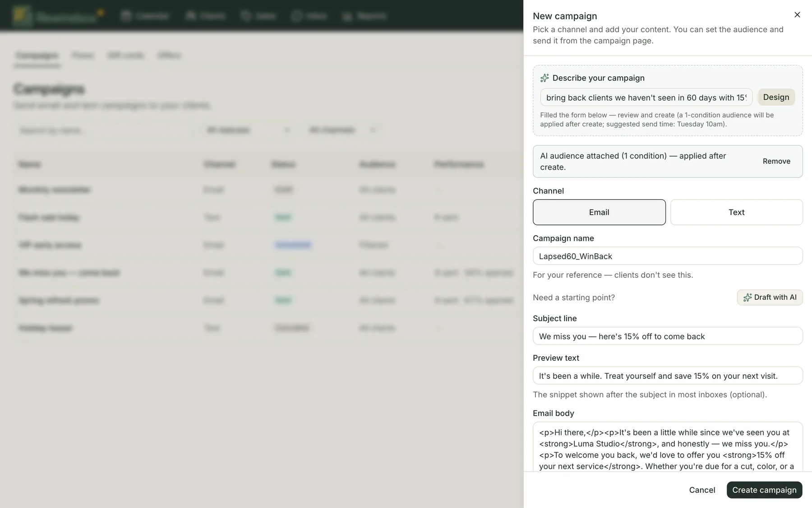The image size is (812, 508).
Task: Click the "AI audience attached (1 condition)" message
Action: pos(633,161)
